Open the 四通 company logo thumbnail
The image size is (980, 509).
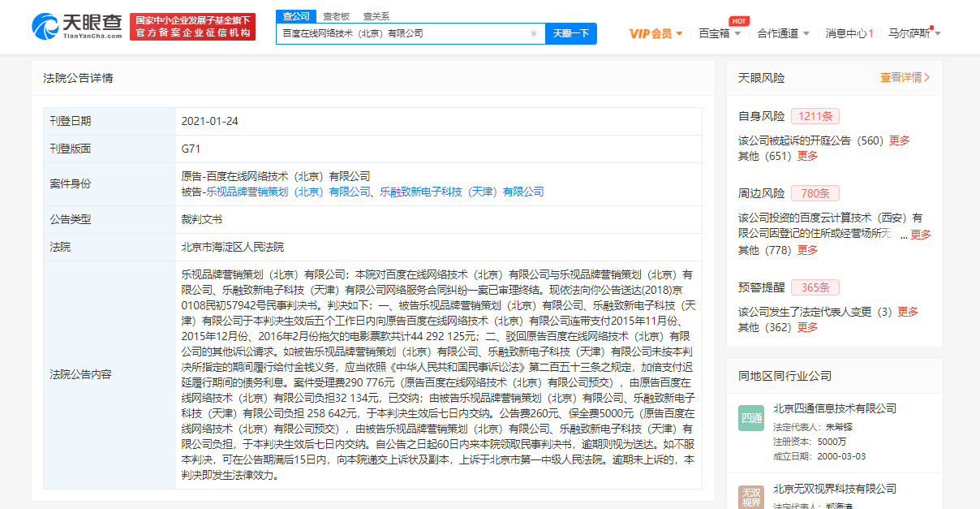pyautogui.click(x=751, y=418)
